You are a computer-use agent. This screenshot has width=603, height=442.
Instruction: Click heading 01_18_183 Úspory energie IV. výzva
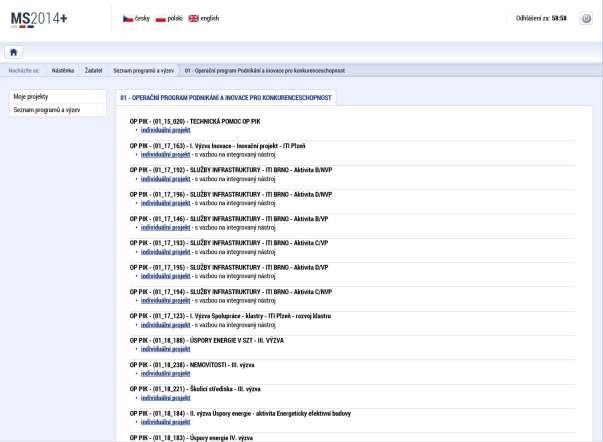click(191, 438)
